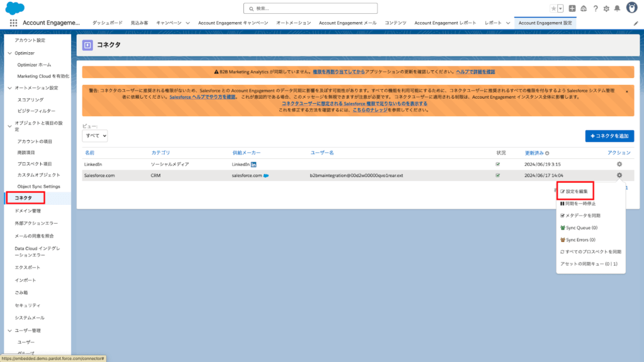Screen dimensions: 644x362
Task: Click the status checkbox for the LinkedIn row
Action: coord(497,165)
